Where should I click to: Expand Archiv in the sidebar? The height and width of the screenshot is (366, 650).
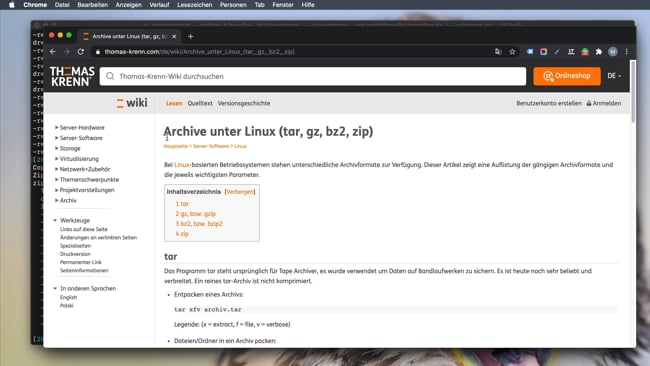(x=68, y=200)
